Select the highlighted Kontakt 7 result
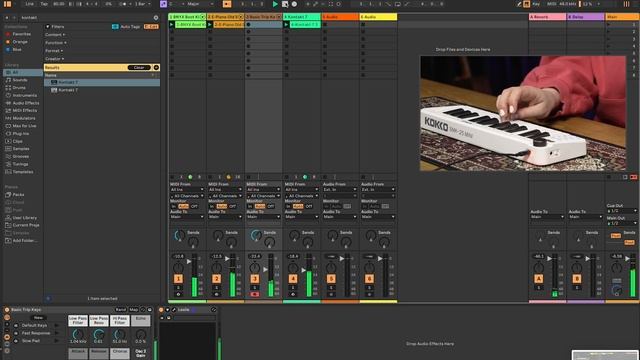Screen dimensions: 640x360 click(102, 82)
